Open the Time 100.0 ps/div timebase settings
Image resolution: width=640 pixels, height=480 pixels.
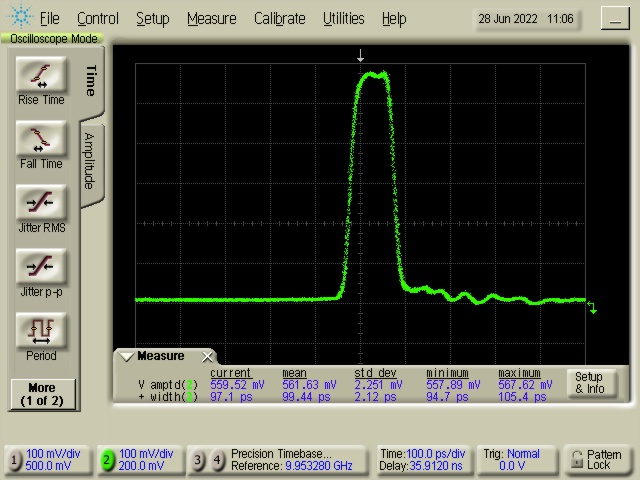tap(421, 460)
